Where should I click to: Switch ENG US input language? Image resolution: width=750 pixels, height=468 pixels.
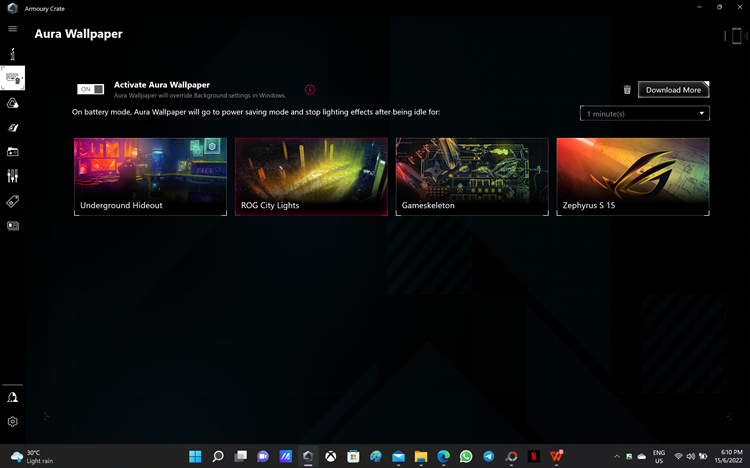[x=659, y=457]
